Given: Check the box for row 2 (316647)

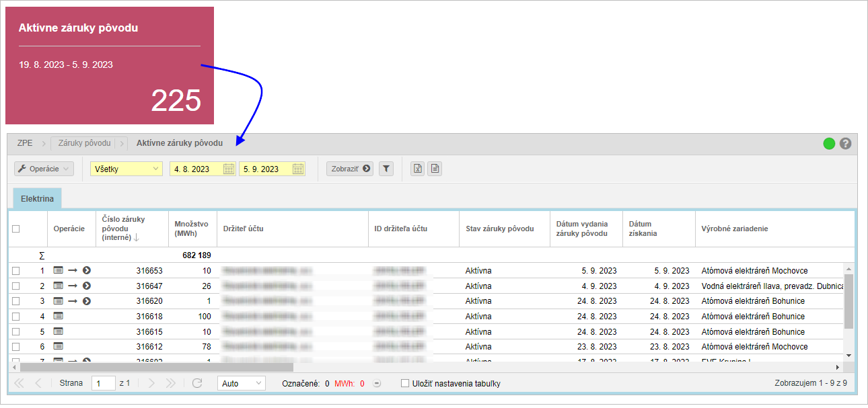Looking at the screenshot, I should click(x=16, y=286).
